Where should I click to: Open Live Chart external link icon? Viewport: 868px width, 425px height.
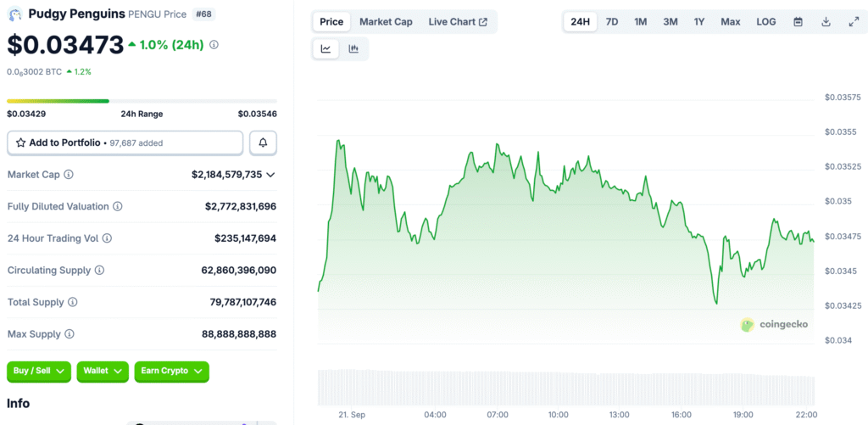coord(483,22)
